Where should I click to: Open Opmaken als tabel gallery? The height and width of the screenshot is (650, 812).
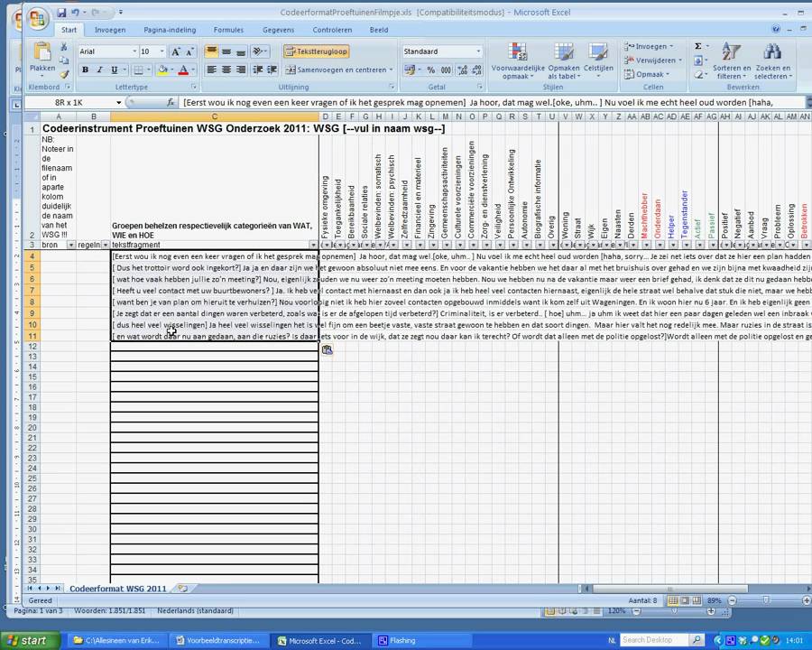coord(563,61)
